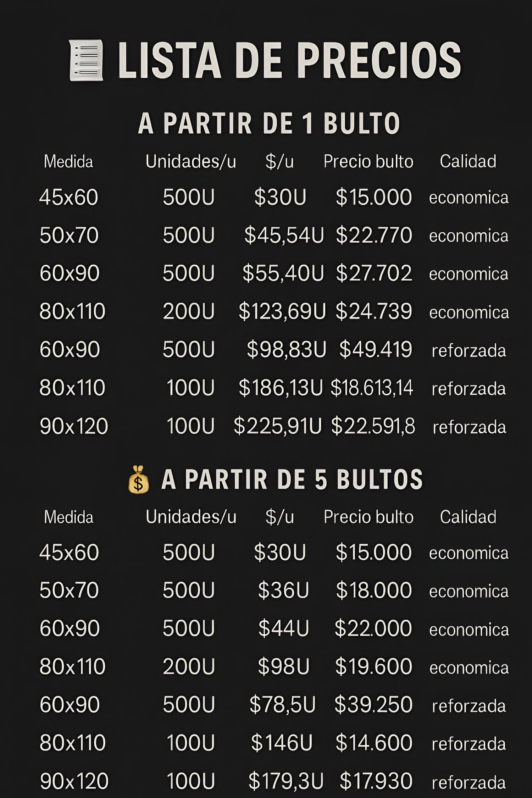Click the $19.600 bulk price
The width and height of the screenshot is (532, 798).
[x=373, y=666]
